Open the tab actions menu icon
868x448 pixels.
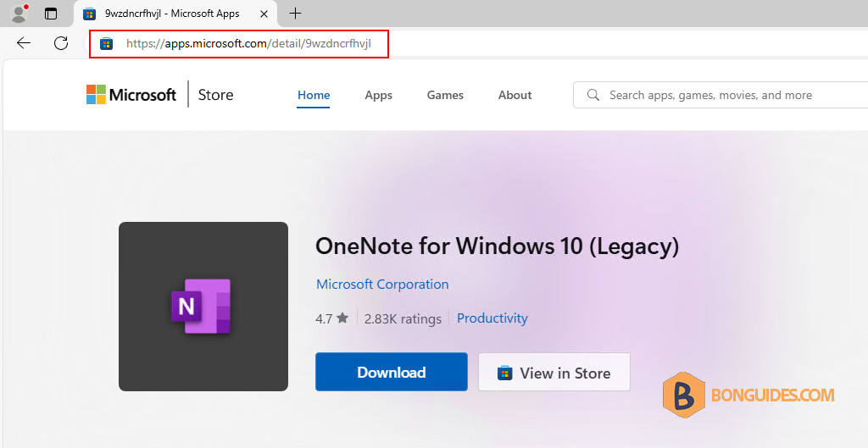pyautogui.click(x=51, y=14)
